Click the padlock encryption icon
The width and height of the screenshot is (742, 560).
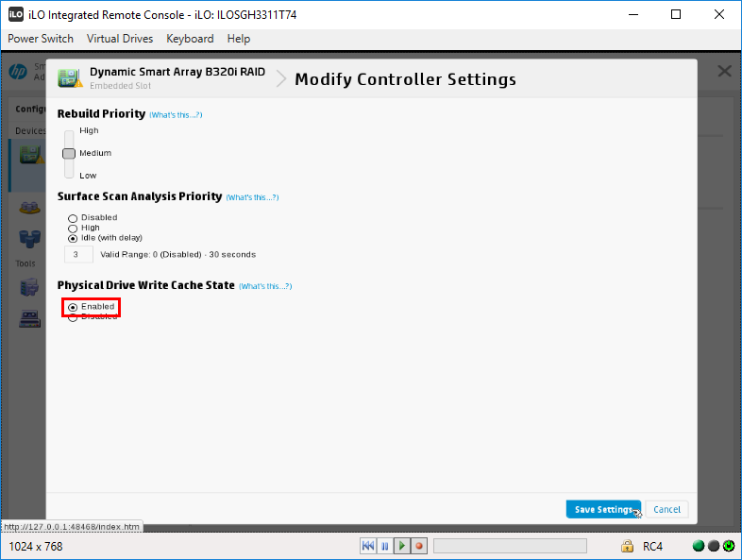click(x=627, y=546)
